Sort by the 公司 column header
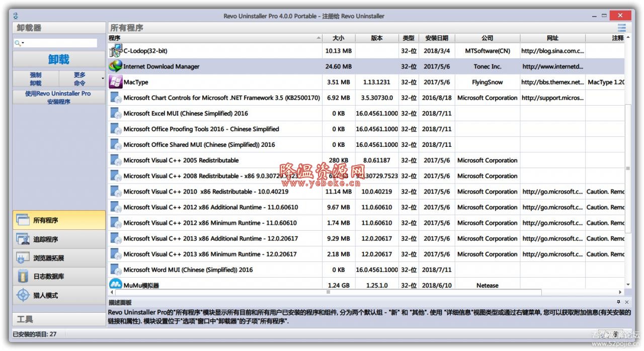 (x=487, y=38)
